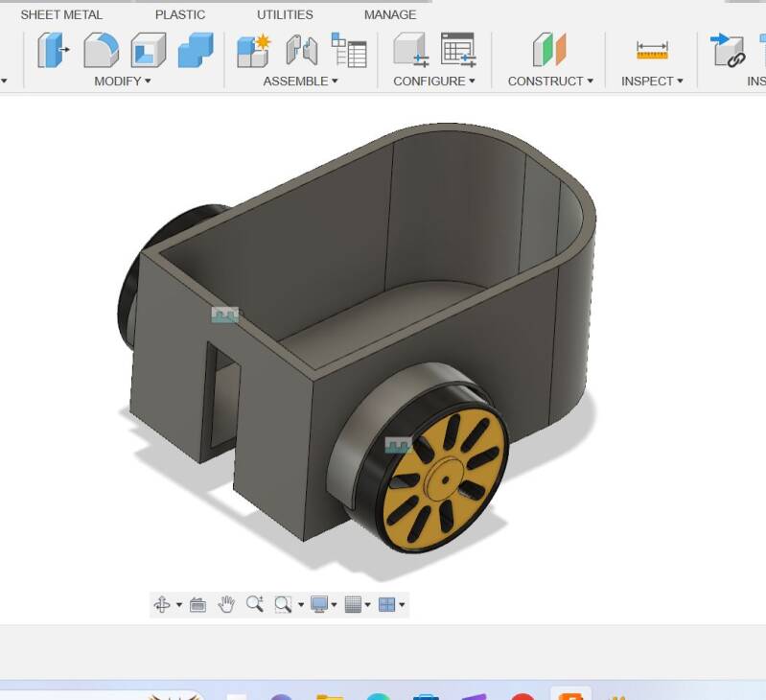The image size is (766, 700).
Task: Choose the Fillet tool in Modify
Action: (101, 50)
